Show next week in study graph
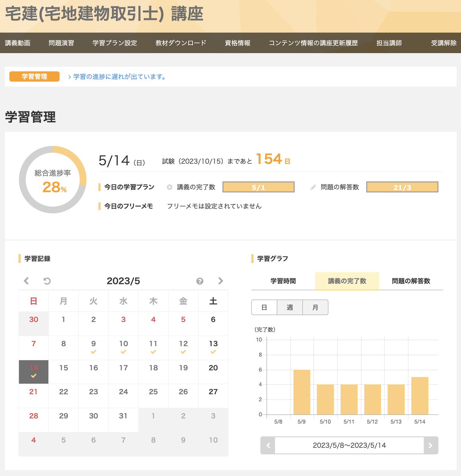This screenshot has height=476, width=461. 431,445
